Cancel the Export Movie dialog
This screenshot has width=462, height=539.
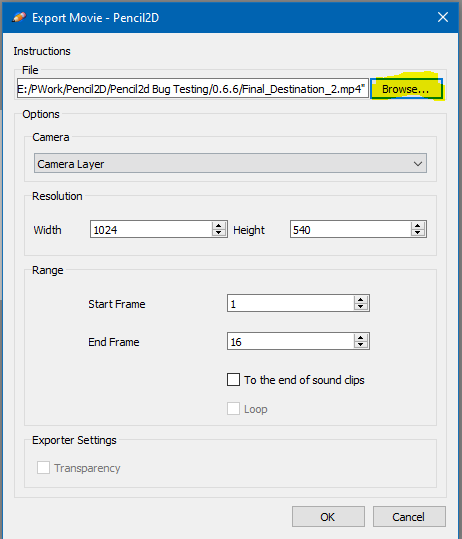(409, 517)
